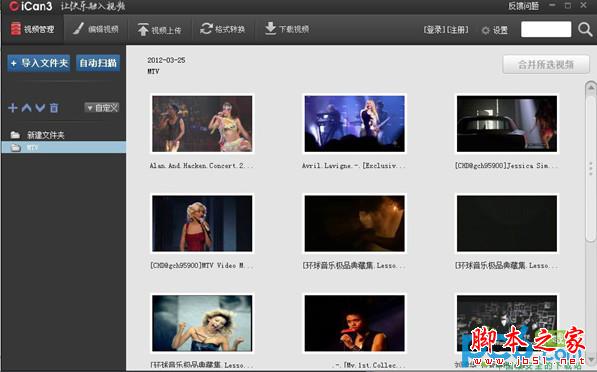Move the folder down with the down arrow
597x372 pixels.
tap(40, 108)
